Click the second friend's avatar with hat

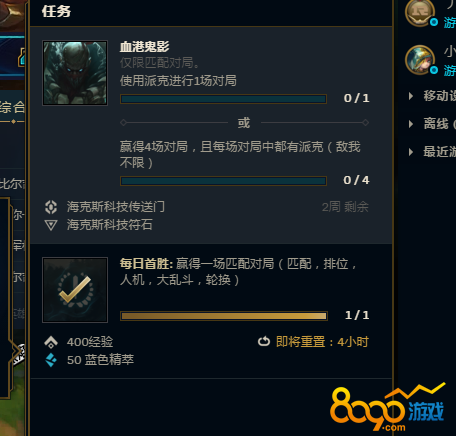point(420,60)
